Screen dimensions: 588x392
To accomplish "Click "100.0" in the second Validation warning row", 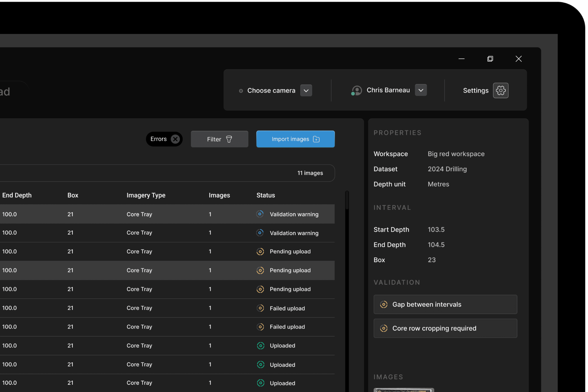I will 10,233.
